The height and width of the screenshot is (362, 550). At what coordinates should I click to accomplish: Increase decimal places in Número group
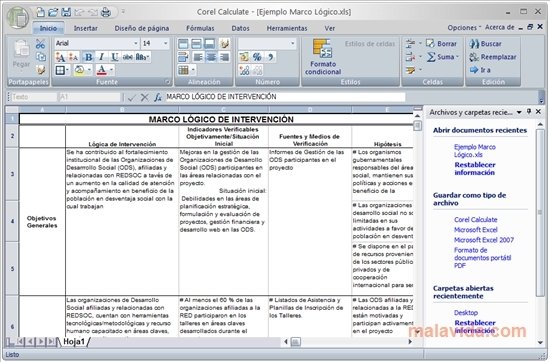(x=244, y=70)
